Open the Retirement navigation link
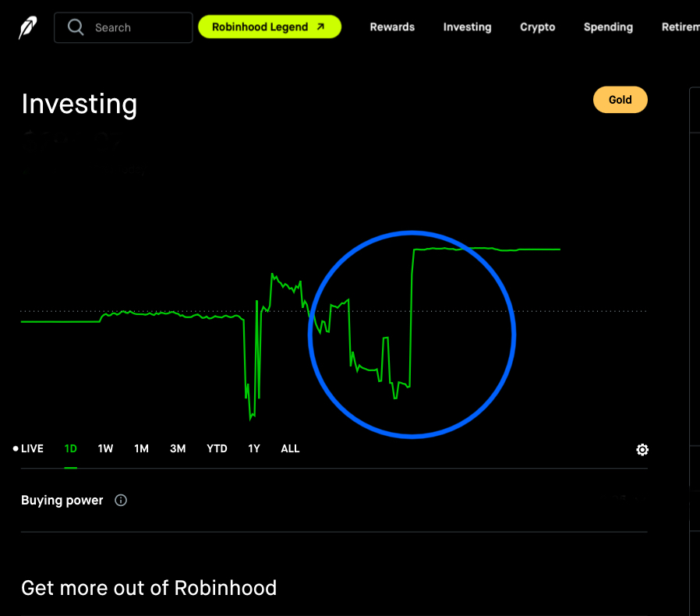700x616 pixels. pos(680,27)
